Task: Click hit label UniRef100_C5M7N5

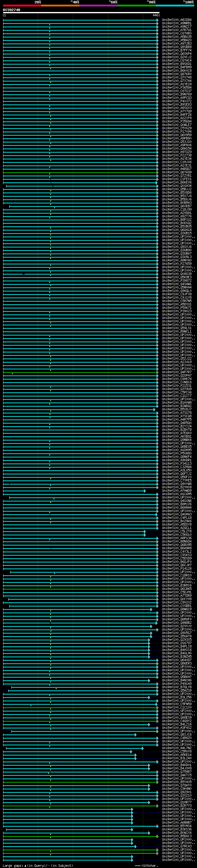Action: point(176,301)
